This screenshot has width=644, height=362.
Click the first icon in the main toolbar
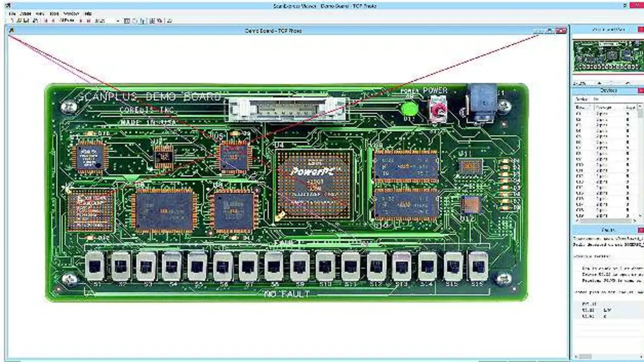click(13, 21)
